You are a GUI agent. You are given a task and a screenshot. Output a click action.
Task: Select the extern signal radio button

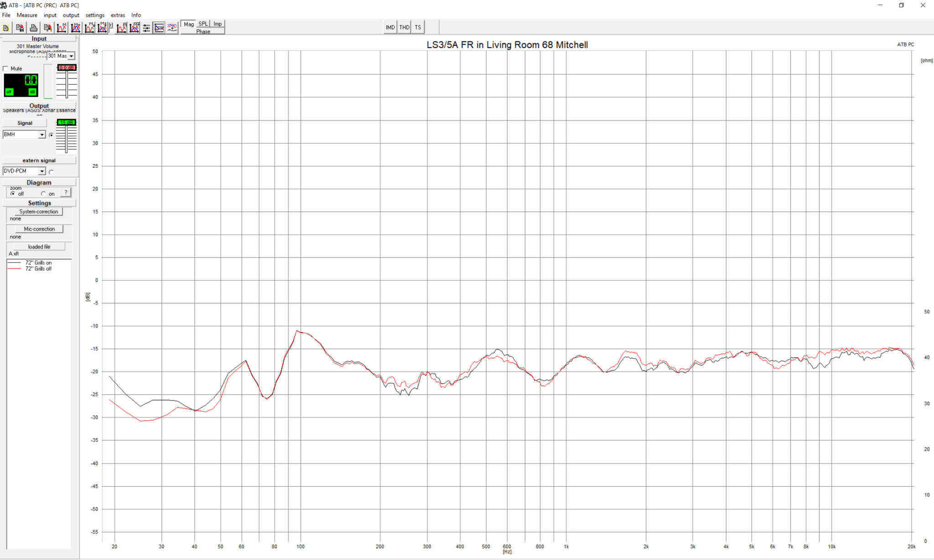pos(51,172)
